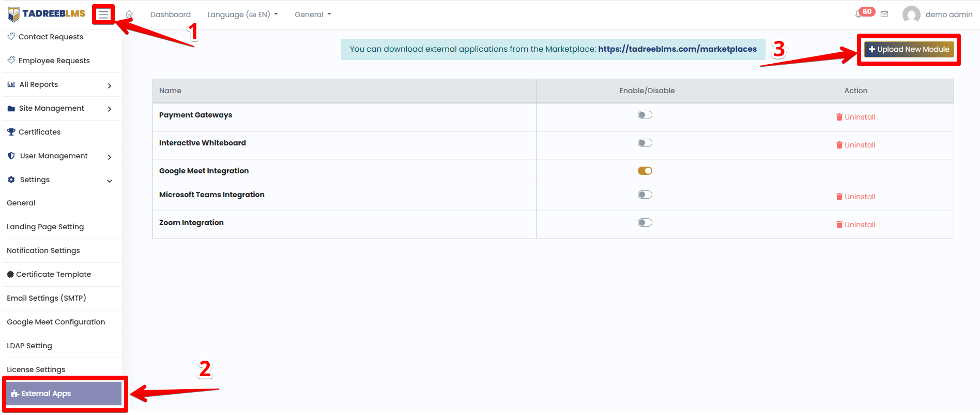Expand Site Management chevron
This screenshot has height=415, width=980.
click(110, 109)
